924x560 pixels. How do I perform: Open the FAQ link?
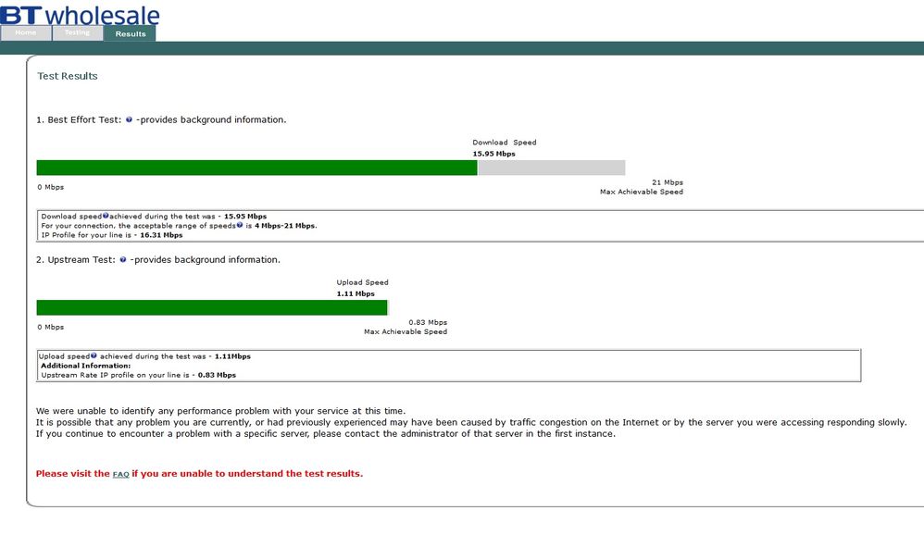pos(120,474)
